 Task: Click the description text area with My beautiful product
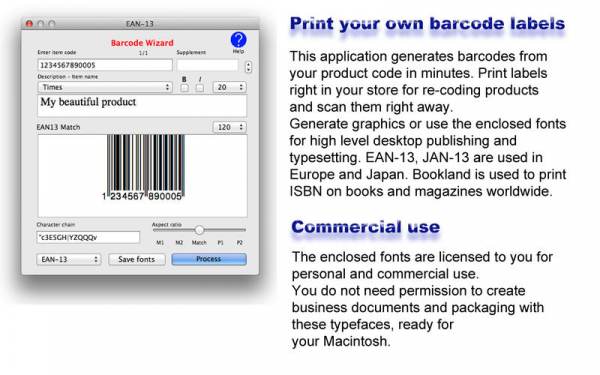(x=142, y=106)
